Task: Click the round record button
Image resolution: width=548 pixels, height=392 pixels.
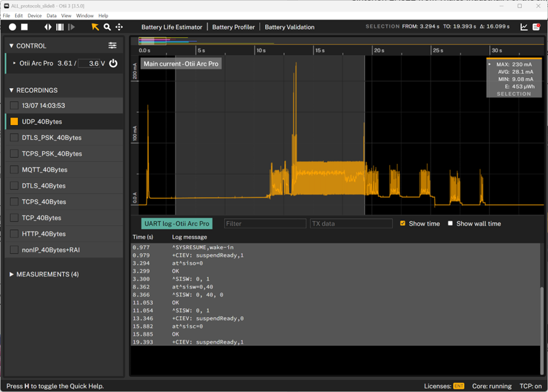Action: (x=13, y=27)
